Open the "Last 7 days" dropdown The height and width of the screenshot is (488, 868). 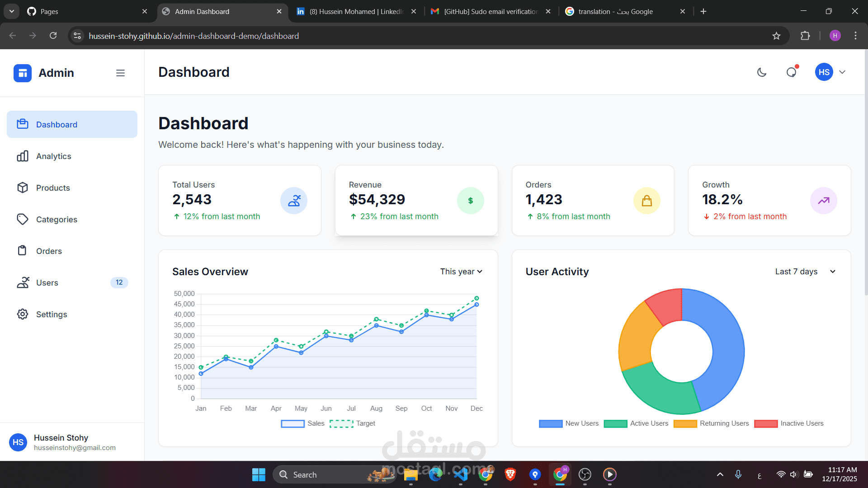(805, 272)
